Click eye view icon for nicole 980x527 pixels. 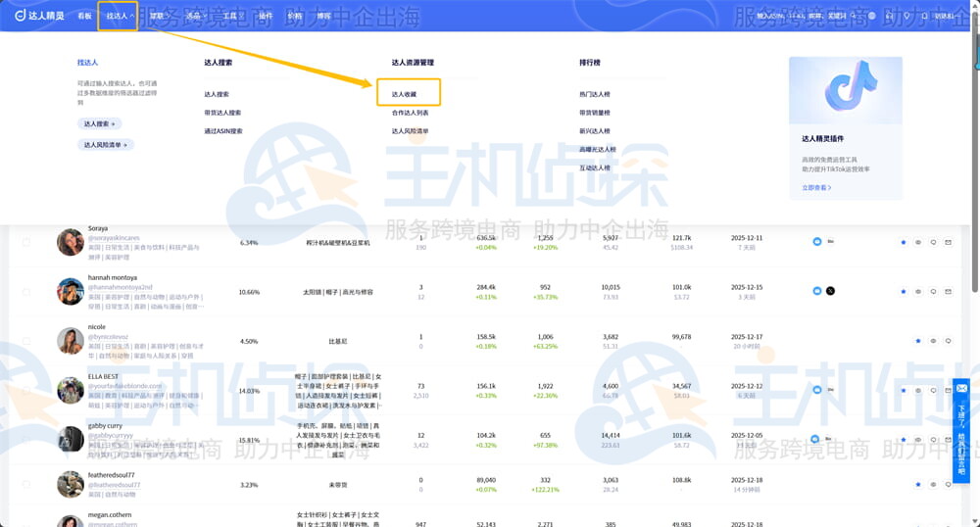pos(933,341)
